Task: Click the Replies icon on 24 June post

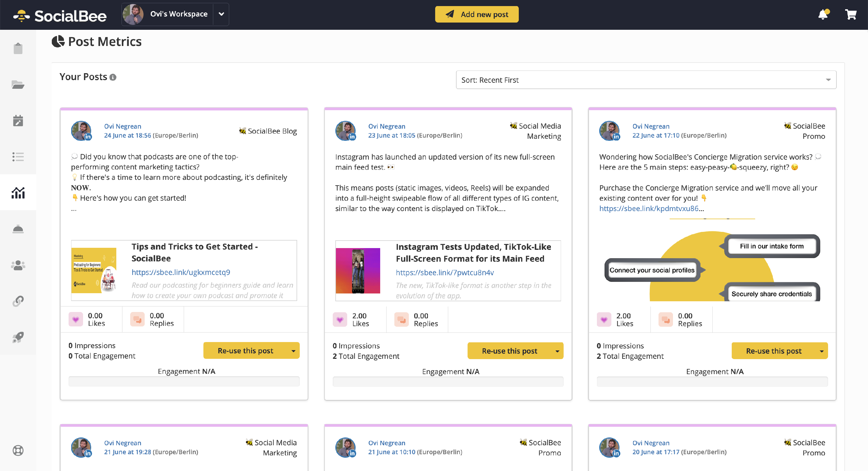Action: coord(137,319)
